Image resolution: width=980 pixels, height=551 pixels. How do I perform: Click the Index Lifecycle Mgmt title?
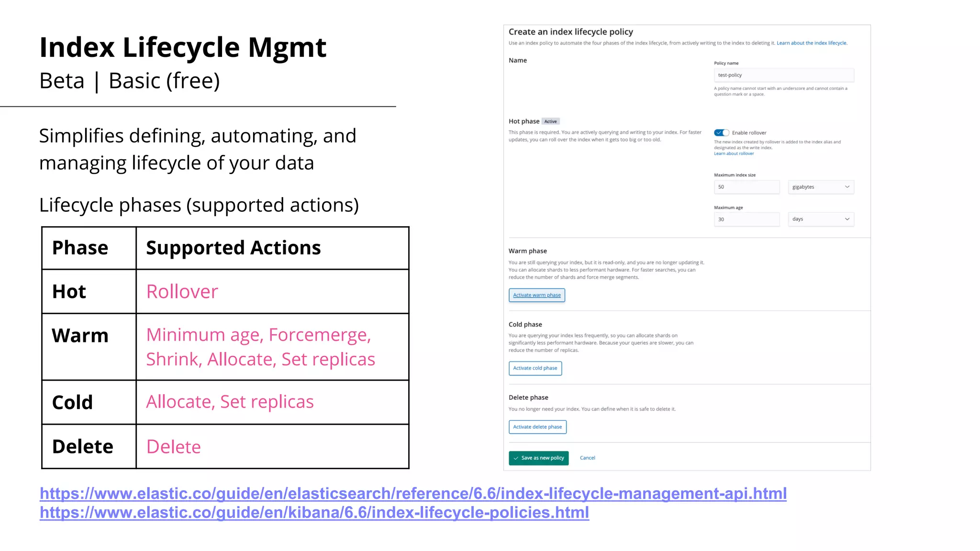[183, 47]
